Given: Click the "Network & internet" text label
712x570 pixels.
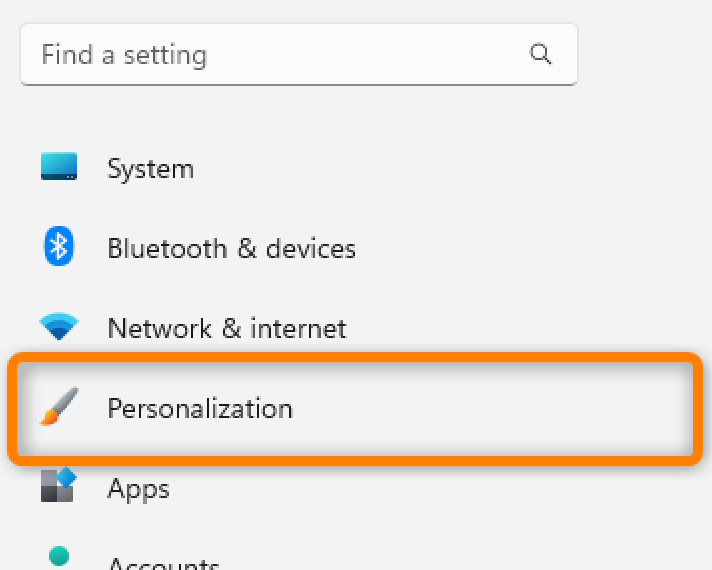Looking at the screenshot, I should coord(226,328).
